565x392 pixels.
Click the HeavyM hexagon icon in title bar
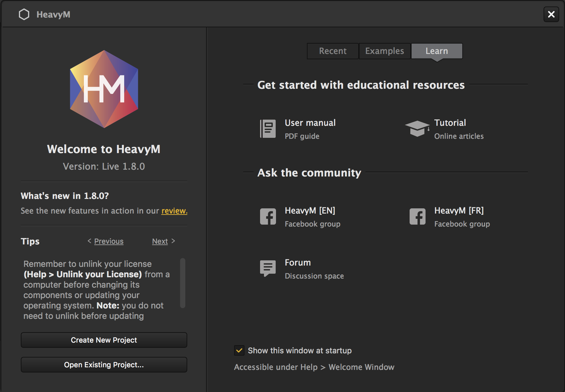[24, 14]
